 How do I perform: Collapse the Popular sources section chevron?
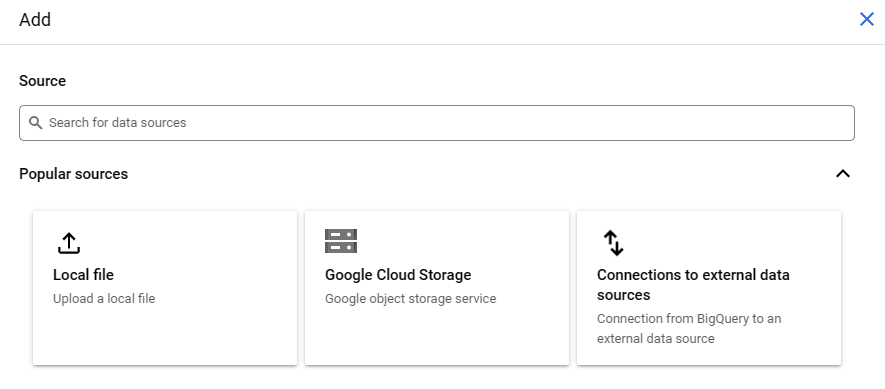tap(843, 174)
